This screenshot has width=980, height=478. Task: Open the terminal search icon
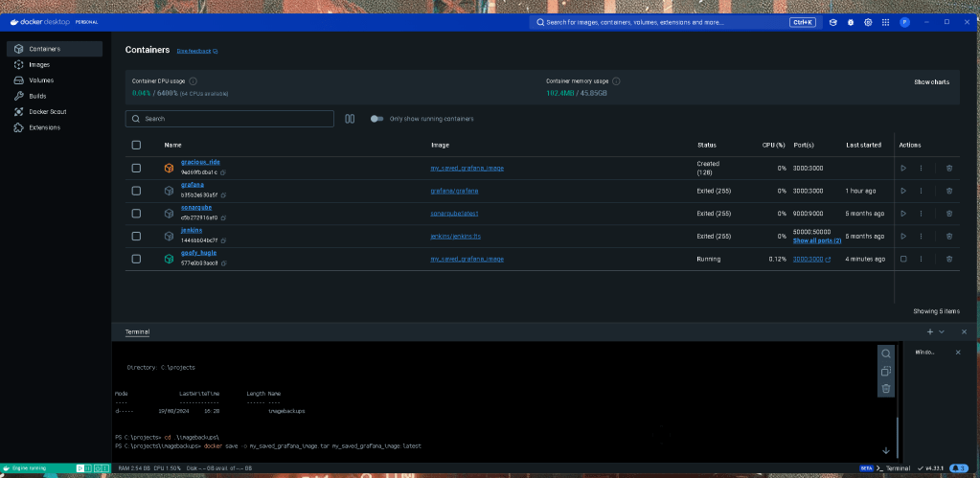pyautogui.click(x=885, y=353)
